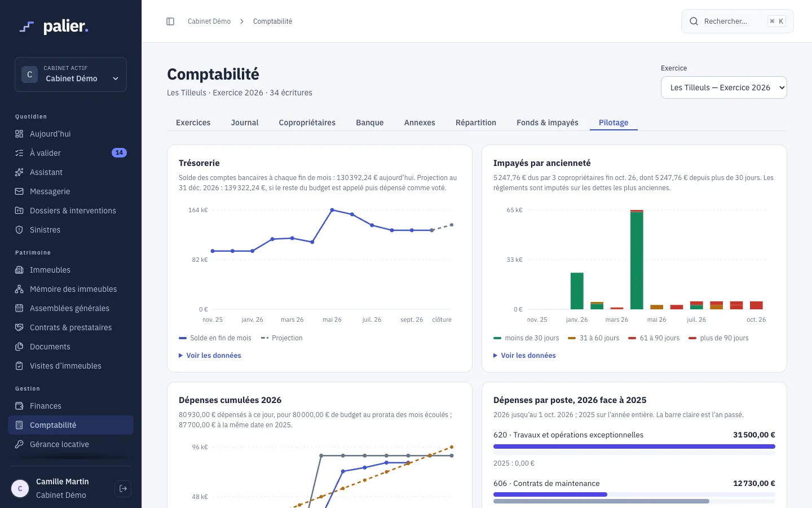Click the palier logo icon
The image size is (812, 508).
point(27,27)
